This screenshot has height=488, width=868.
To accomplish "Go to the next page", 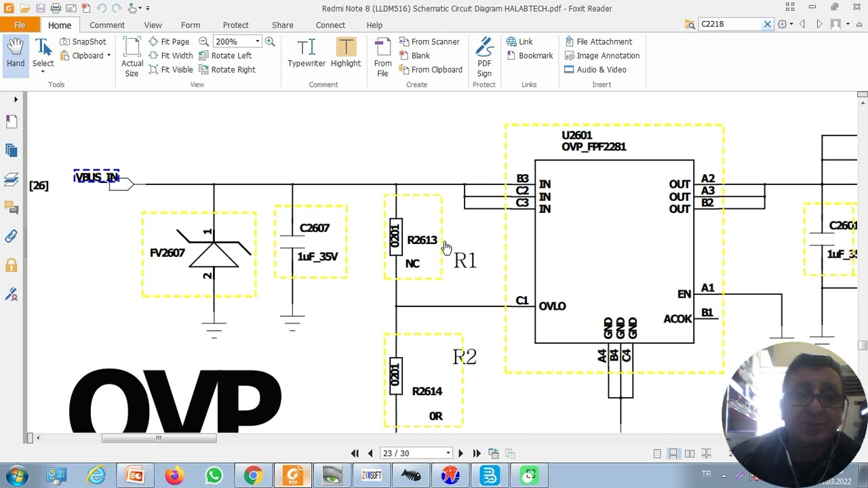I will click(460, 453).
